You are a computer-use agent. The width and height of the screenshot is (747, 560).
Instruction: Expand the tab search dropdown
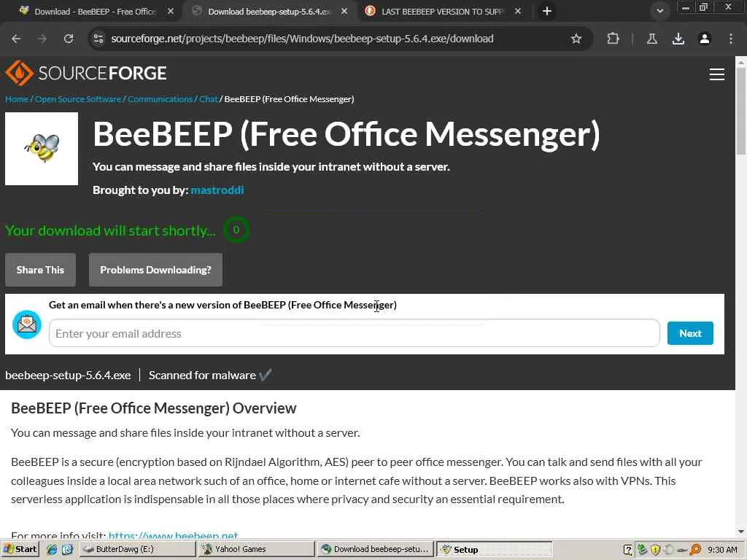pos(659,11)
